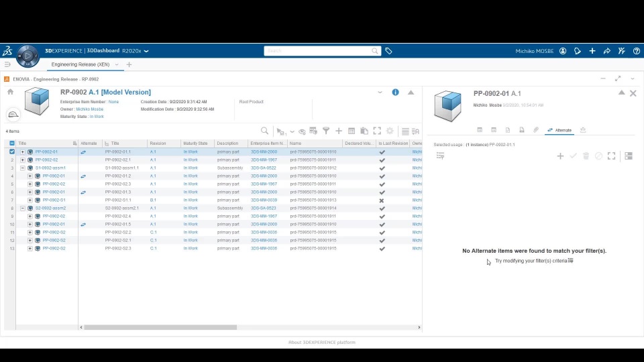This screenshot has height=362, width=644.
Task: Go to home icon in ENOVIA widget
Action: [x=10, y=92]
